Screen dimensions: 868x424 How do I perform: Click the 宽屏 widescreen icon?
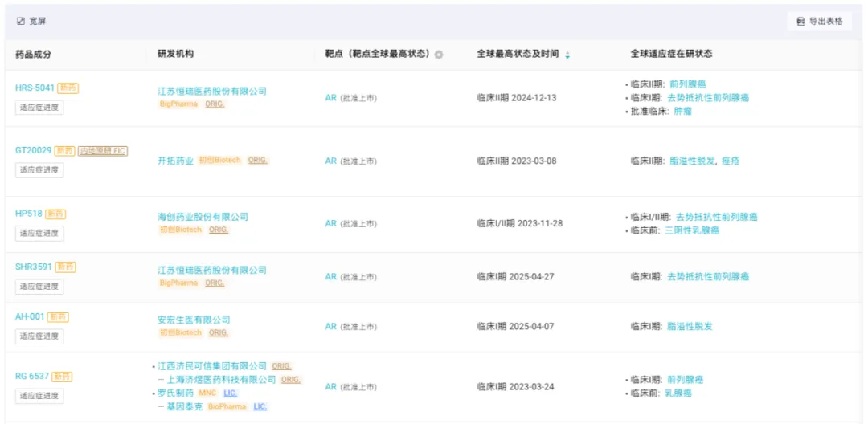pyautogui.click(x=21, y=21)
